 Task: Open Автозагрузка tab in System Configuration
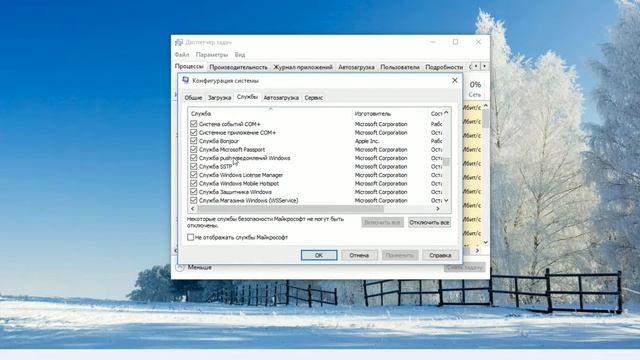pos(281,98)
